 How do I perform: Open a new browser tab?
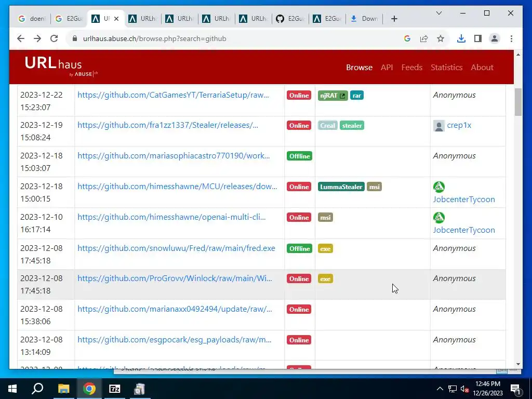[x=394, y=19]
